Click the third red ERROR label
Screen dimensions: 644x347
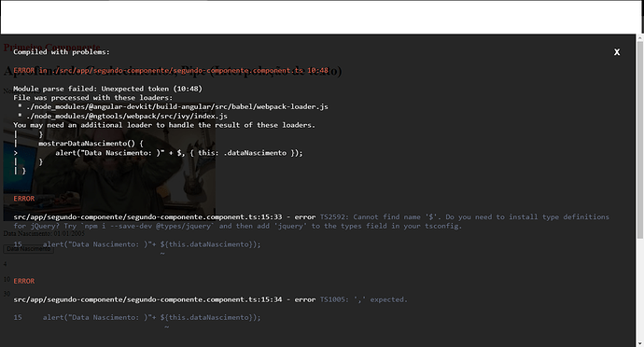pyautogui.click(x=24, y=281)
